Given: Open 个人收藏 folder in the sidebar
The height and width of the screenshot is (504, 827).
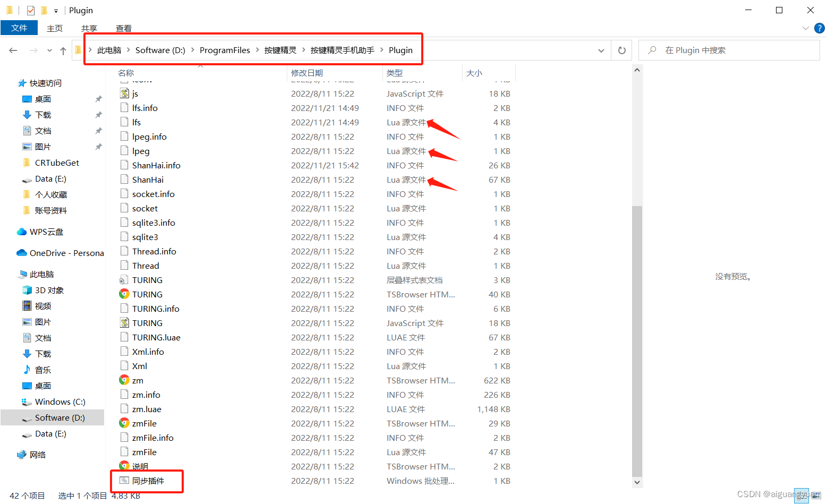Looking at the screenshot, I should (51, 195).
